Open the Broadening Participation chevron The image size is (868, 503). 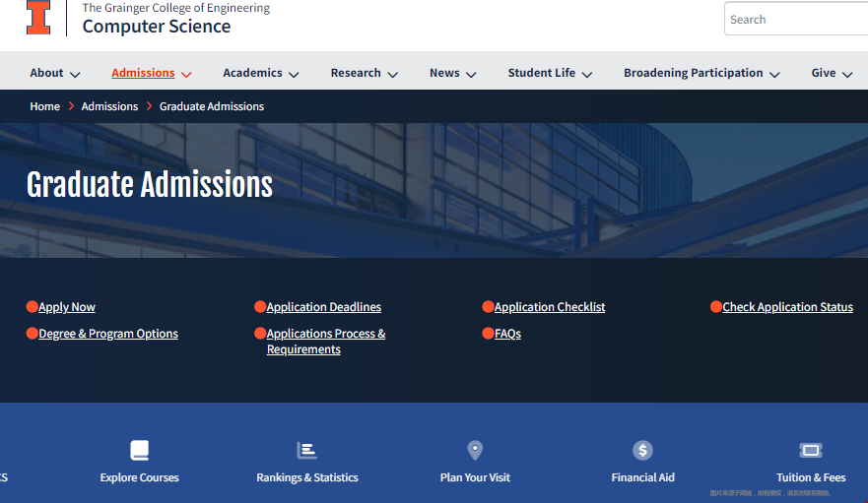tap(774, 75)
